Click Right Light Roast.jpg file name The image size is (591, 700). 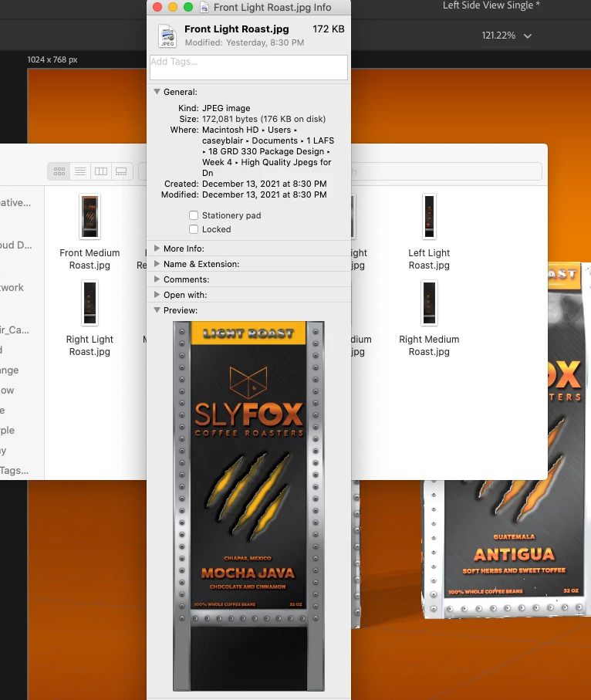point(89,346)
